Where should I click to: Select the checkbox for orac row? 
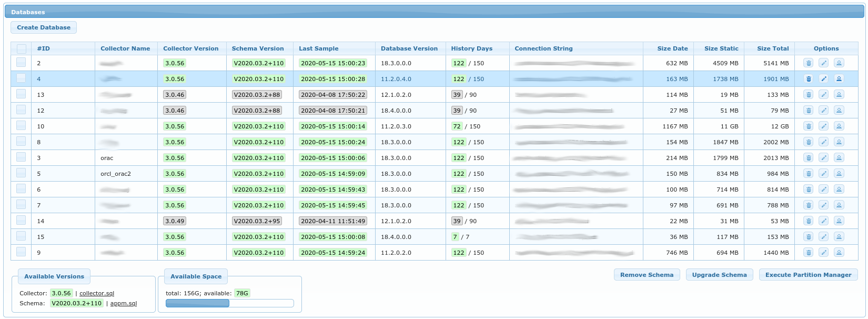click(21, 157)
